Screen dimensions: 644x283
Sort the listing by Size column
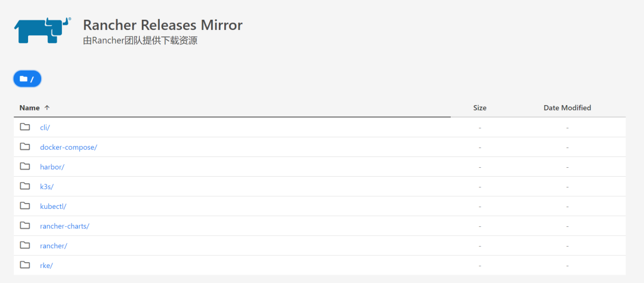coord(479,108)
